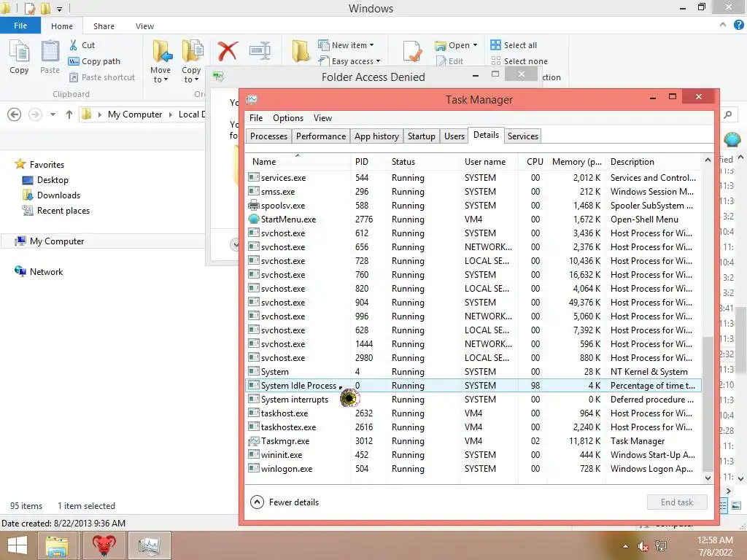The image size is (747, 560).
Task: Open File Explorer from the taskbar
Action: pyautogui.click(x=57, y=545)
